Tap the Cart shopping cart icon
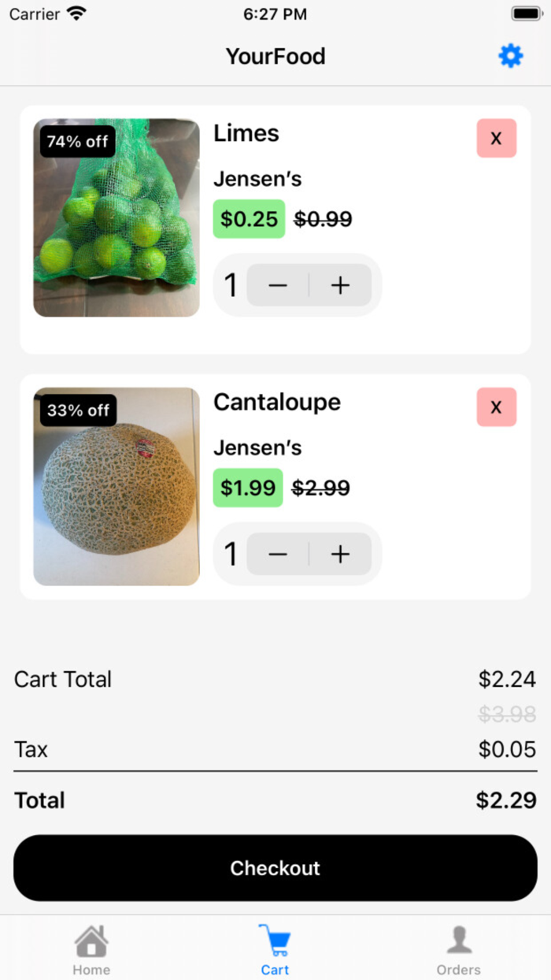Viewport: 551px width, 980px height. tap(275, 939)
